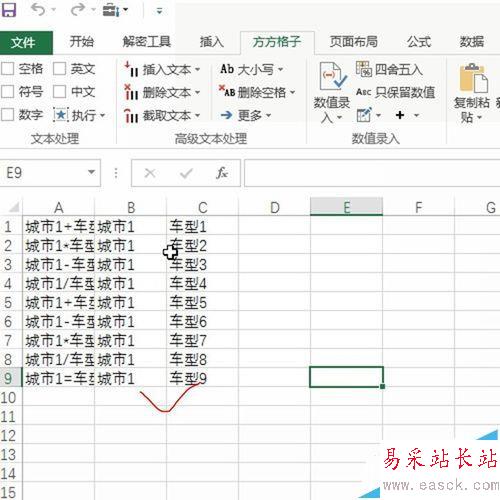
Task: Click the 只保留数值 label text
Action: (405, 92)
